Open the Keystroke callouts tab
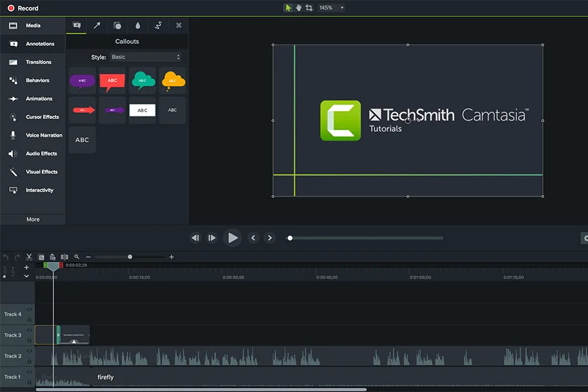 point(178,25)
